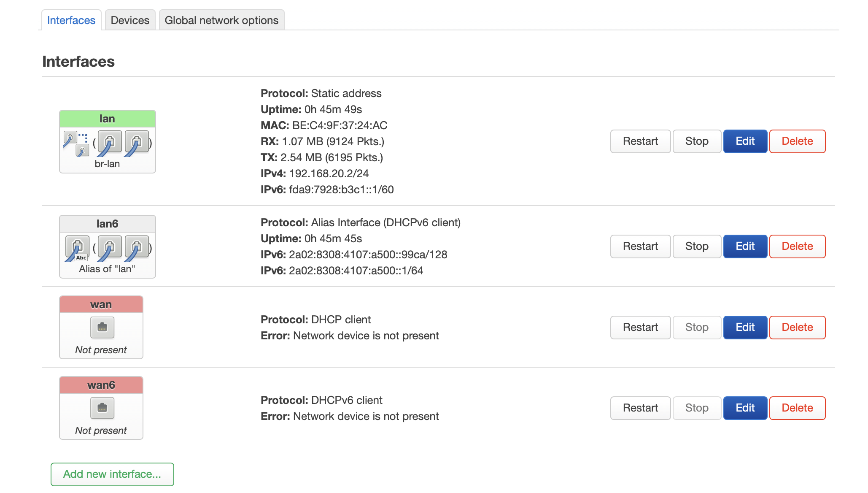Click the grey lan6 interface header
Viewport: 868px width, 493px height.
pos(107,224)
